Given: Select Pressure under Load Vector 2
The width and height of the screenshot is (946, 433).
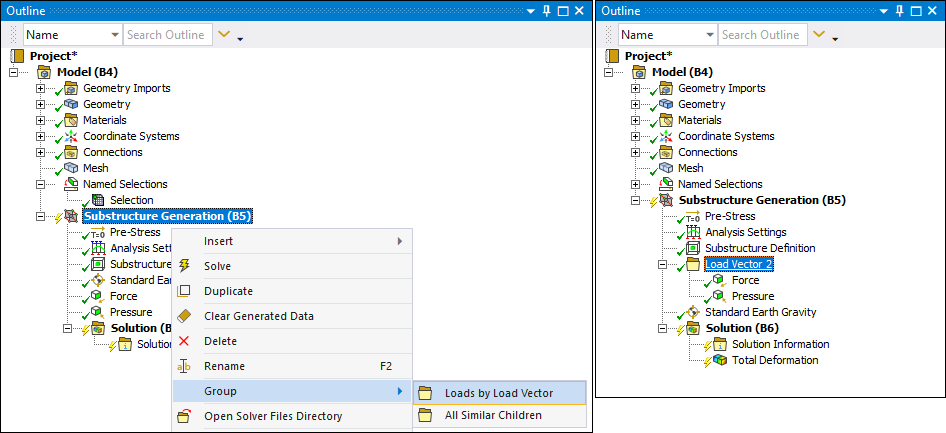Looking at the screenshot, I should [753, 296].
